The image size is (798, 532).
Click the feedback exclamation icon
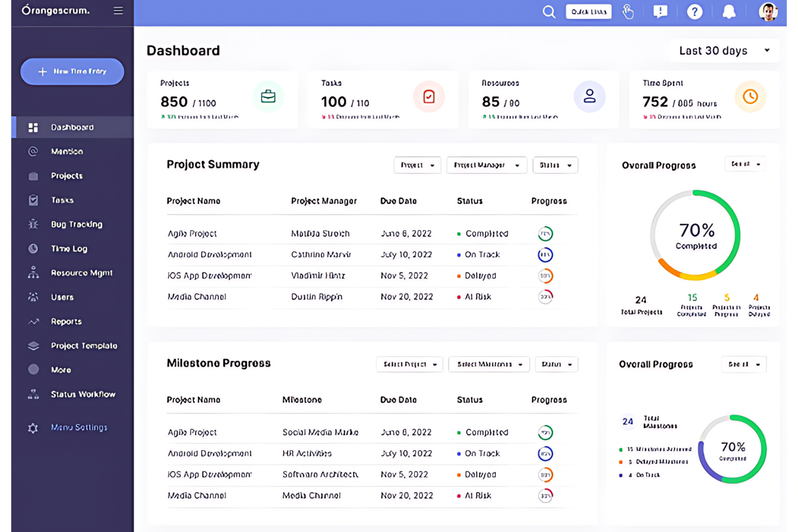pos(660,11)
